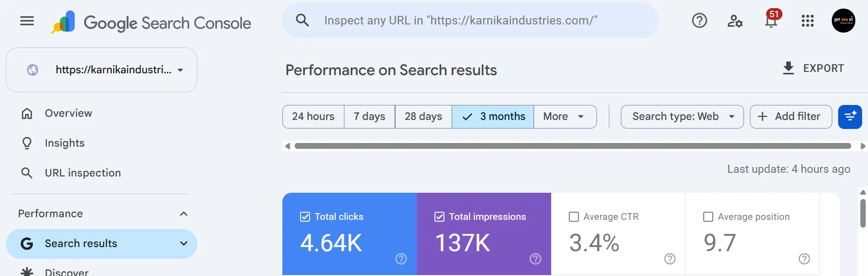Open the More date range dropdown
Screen dimensions: 868x276
(x=565, y=117)
